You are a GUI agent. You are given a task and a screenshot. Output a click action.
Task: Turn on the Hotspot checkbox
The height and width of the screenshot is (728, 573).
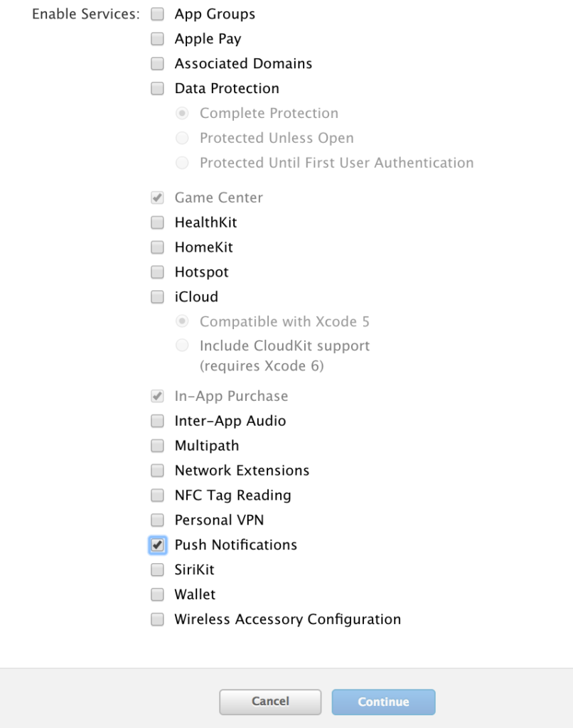click(157, 272)
